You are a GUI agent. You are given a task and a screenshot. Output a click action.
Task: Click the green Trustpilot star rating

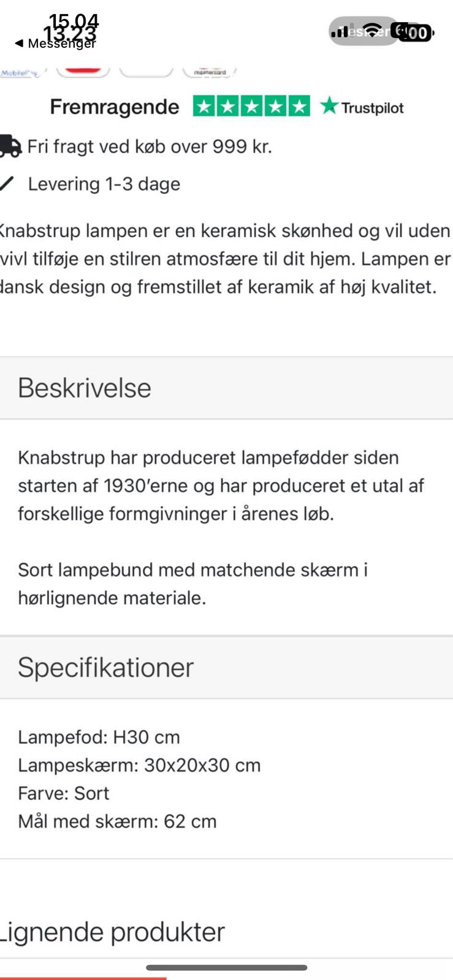click(251, 107)
